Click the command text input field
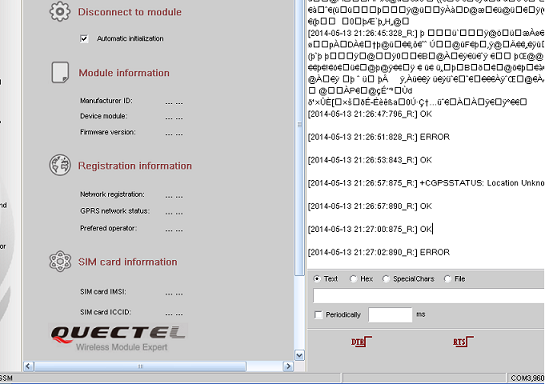The height and width of the screenshot is (384, 557). 428,296
